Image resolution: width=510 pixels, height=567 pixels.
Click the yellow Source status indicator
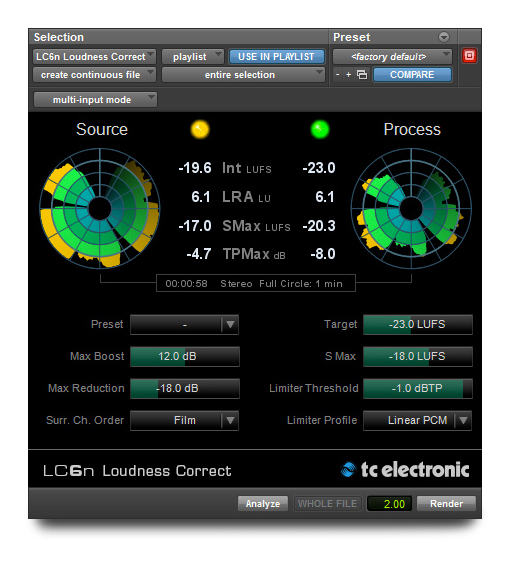point(200,129)
